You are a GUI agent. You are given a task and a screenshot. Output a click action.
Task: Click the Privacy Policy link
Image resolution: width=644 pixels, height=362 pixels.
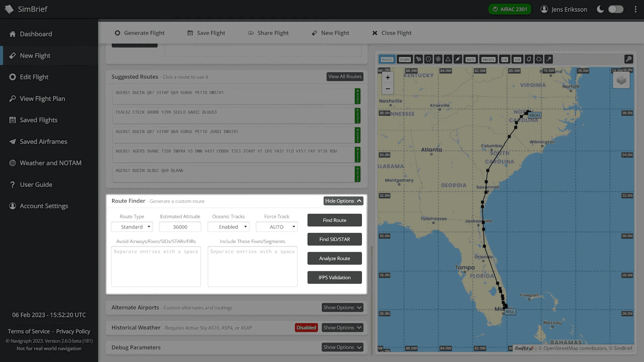pos(73,331)
